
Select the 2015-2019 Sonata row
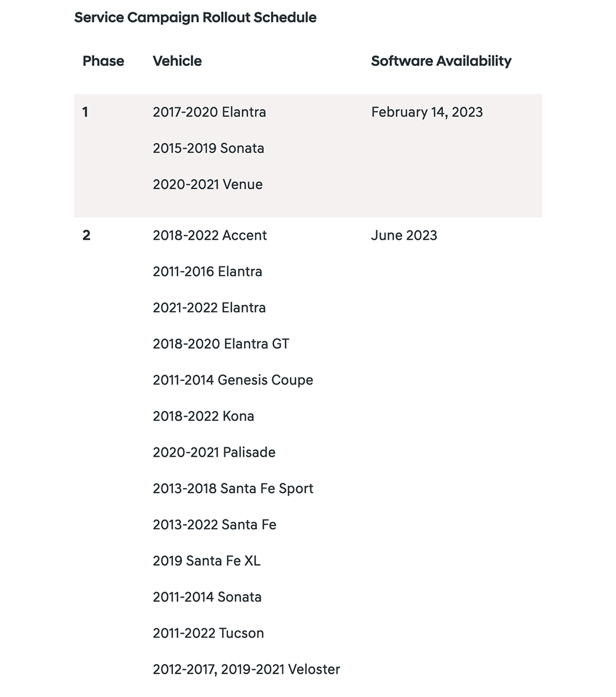[208, 148]
